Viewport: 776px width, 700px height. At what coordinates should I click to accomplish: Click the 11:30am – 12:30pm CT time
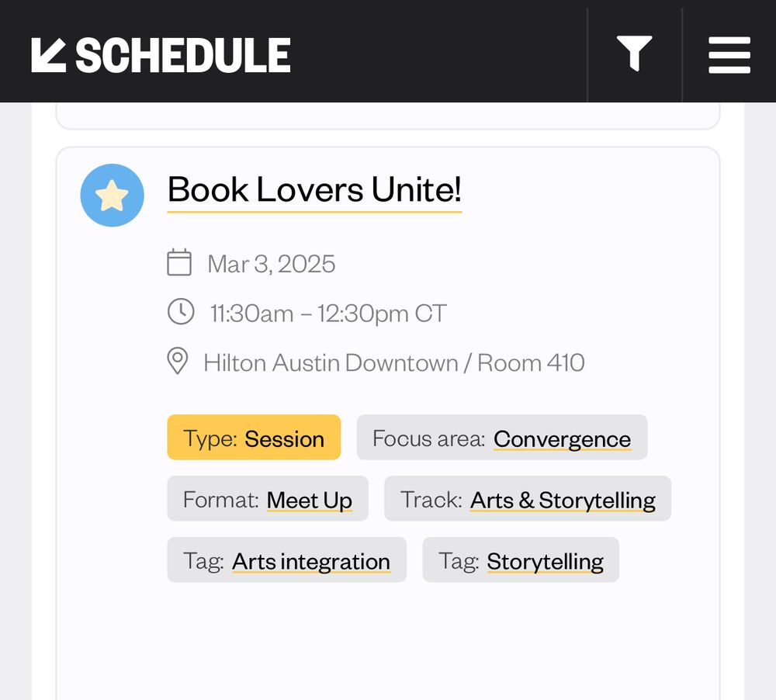click(328, 314)
